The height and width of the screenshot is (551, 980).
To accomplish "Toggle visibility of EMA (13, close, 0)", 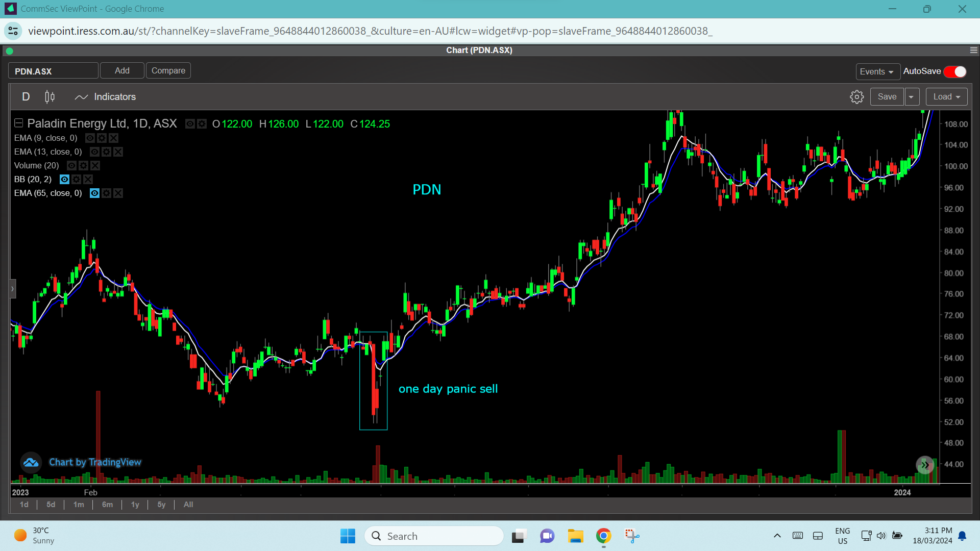I will [94, 152].
